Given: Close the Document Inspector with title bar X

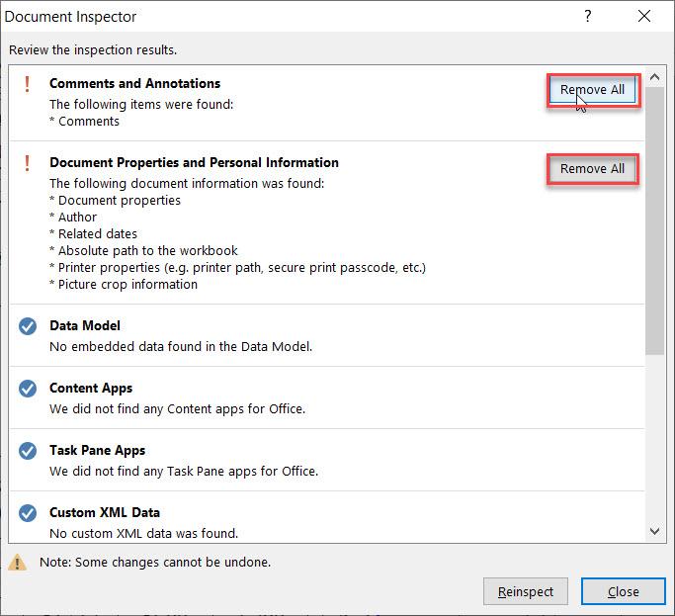Looking at the screenshot, I should pos(645,16).
